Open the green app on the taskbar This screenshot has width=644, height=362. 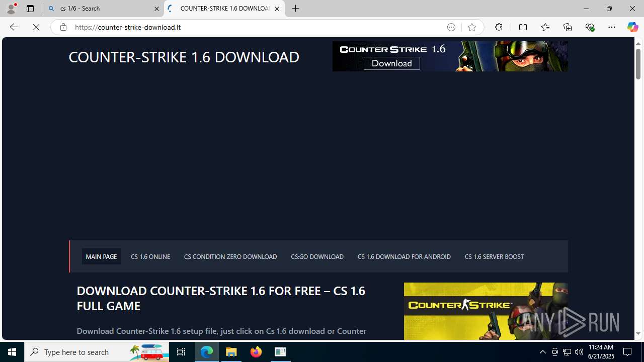280,352
